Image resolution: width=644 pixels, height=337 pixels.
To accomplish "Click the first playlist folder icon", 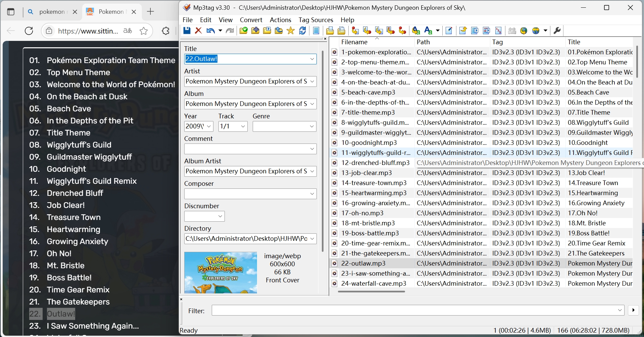I will 330,31.
